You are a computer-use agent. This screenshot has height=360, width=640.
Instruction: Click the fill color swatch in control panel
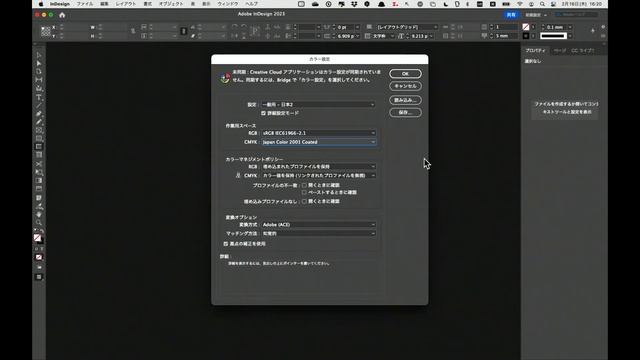point(526,27)
